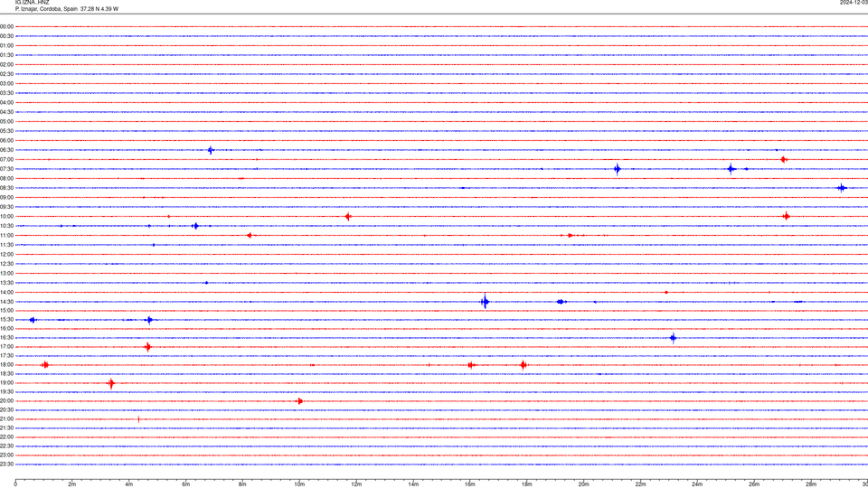Click the 28m tick label on the time axis
Image resolution: width=868 pixels, height=488 pixels.
[811, 484]
